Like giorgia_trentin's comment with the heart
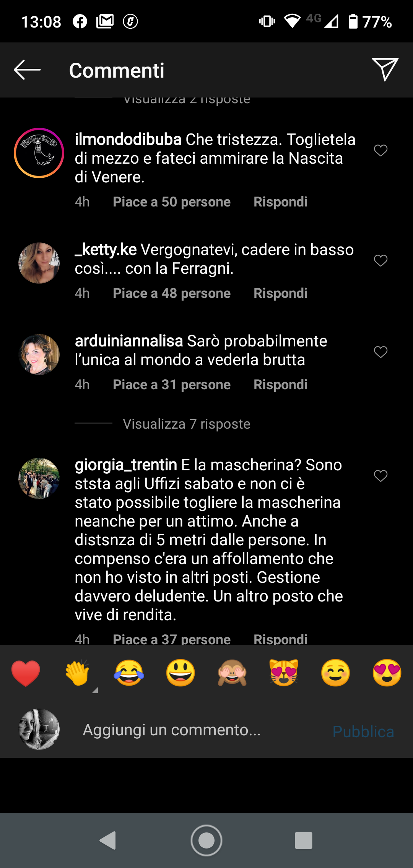This screenshot has height=868, width=413. tap(380, 476)
